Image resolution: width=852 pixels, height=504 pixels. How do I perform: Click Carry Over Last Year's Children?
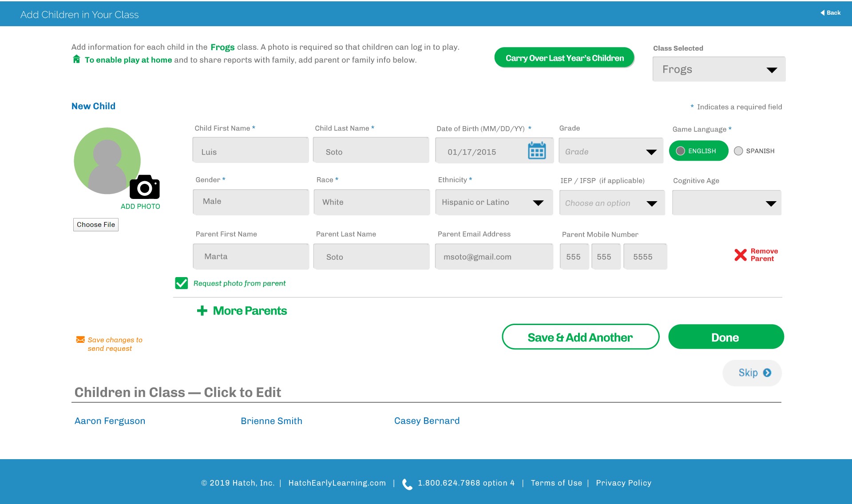coord(564,58)
